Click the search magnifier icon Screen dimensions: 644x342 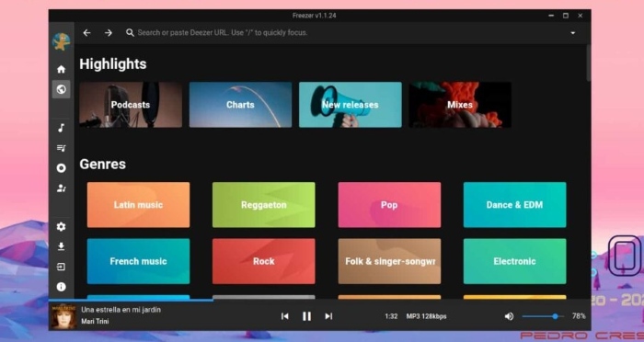click(131, 32)
